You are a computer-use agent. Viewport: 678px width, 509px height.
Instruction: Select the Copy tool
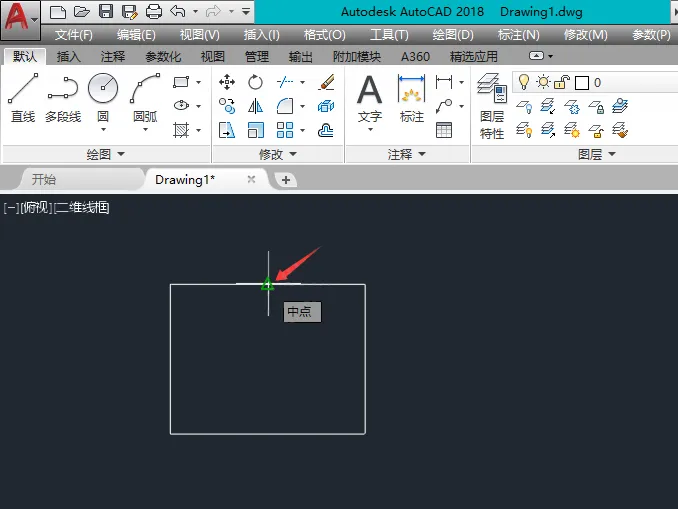(x=227, y=106)
